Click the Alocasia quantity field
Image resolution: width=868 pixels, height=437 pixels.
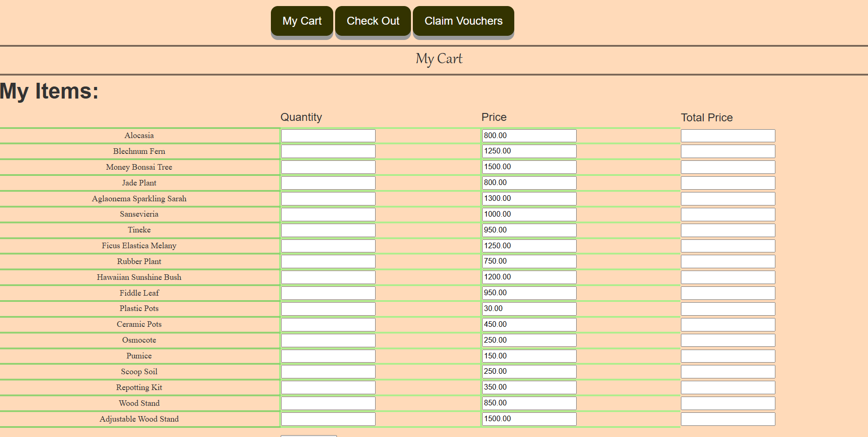point(328,136)
